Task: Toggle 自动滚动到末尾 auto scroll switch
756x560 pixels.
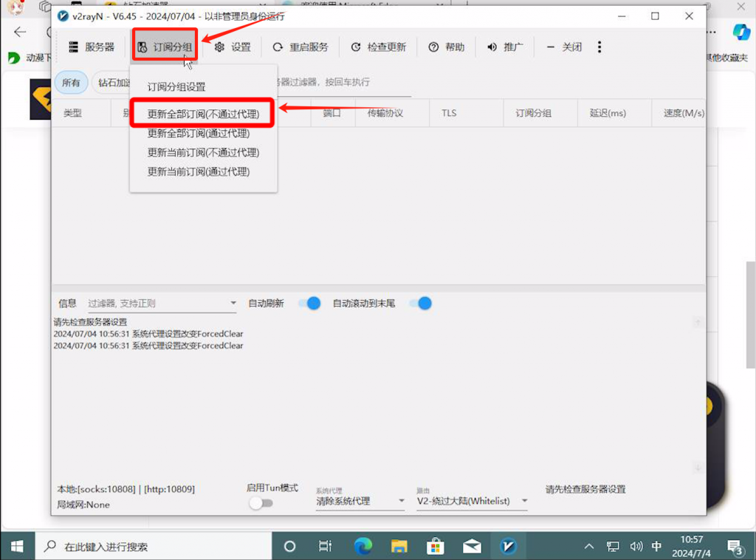Action: pyautogui.click(x=421, y=304)
